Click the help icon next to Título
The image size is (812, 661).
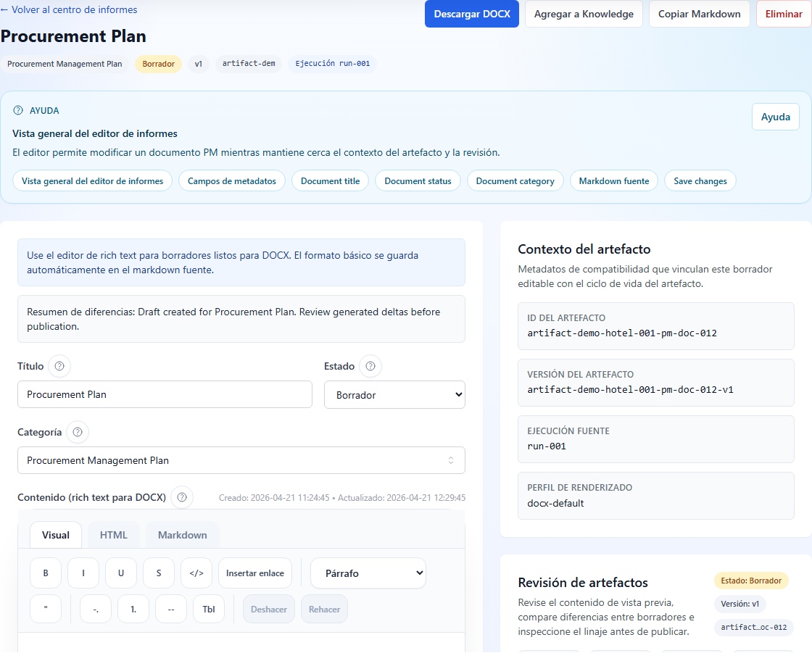pyautogui.click(x=59, y=366)
